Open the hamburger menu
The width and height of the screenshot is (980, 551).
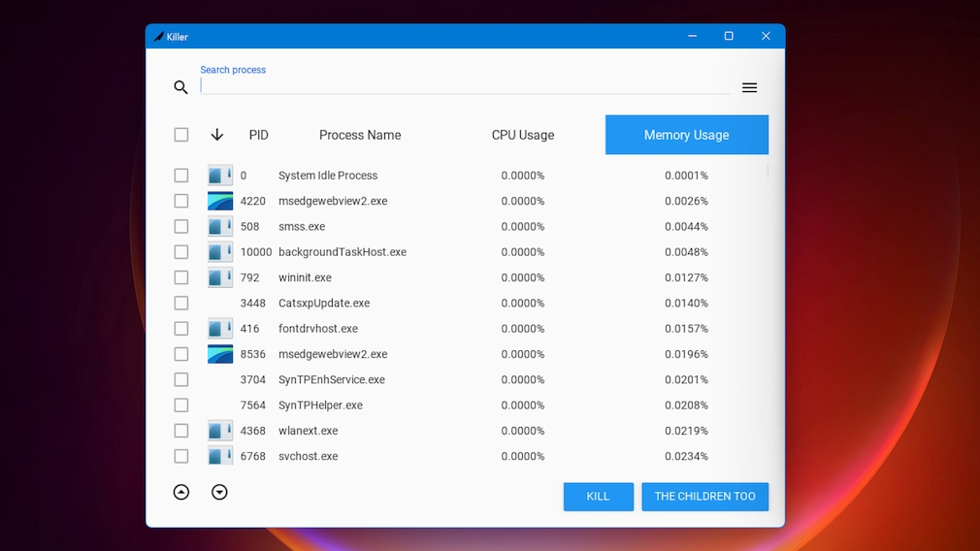(749, 87)
